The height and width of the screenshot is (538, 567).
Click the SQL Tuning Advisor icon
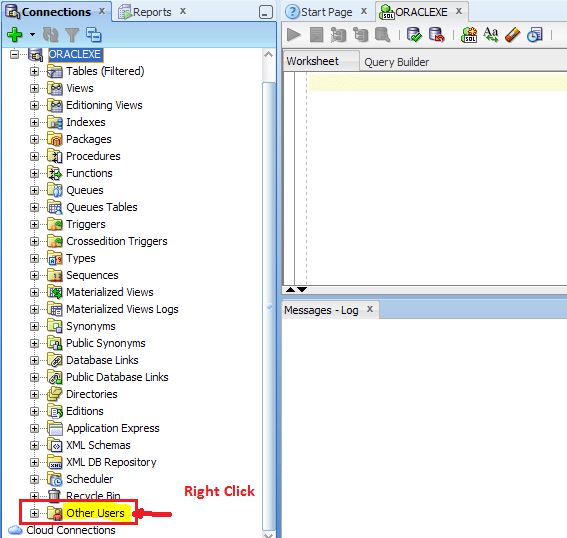click(383, 35)
